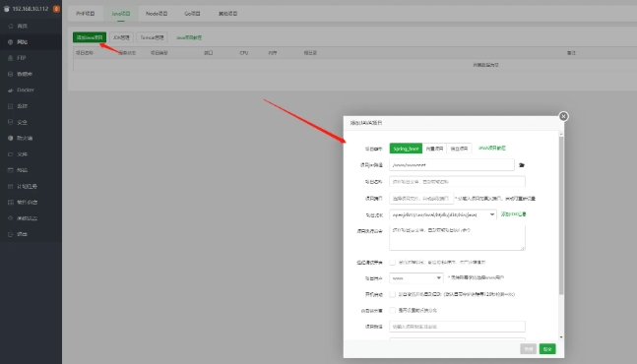Image resolution: width=637 pixels, height=364 pixels.
Task: Open the Tomcat管理 button
Action: (152, 37)
